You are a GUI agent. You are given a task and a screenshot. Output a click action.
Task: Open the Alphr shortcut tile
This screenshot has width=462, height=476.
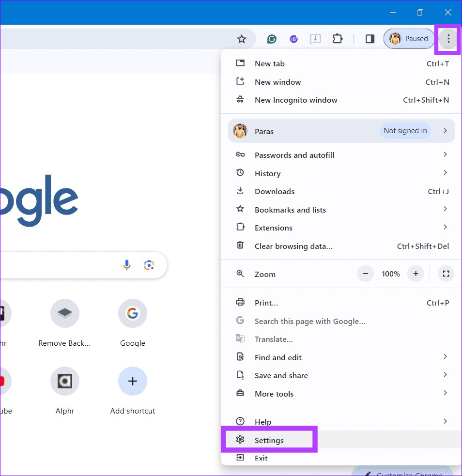pyautogui.click(x=65, y=391)
